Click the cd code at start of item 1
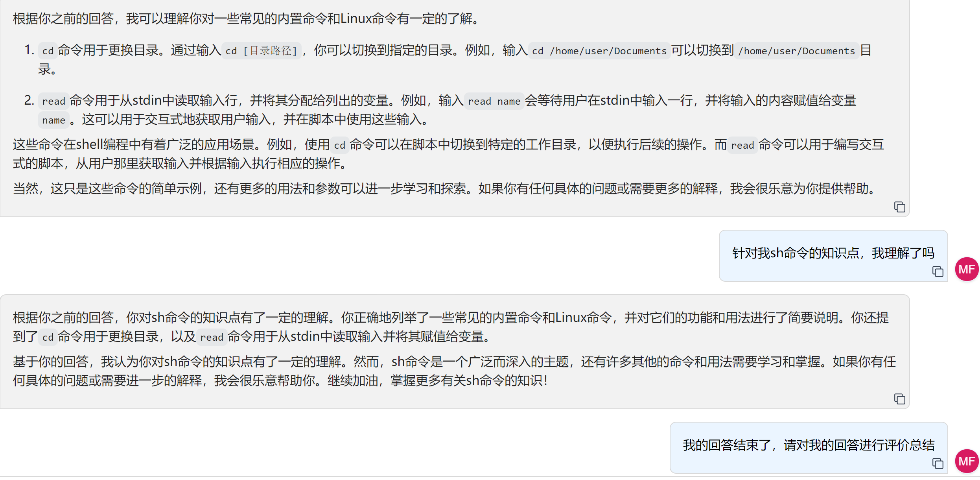 48,51
